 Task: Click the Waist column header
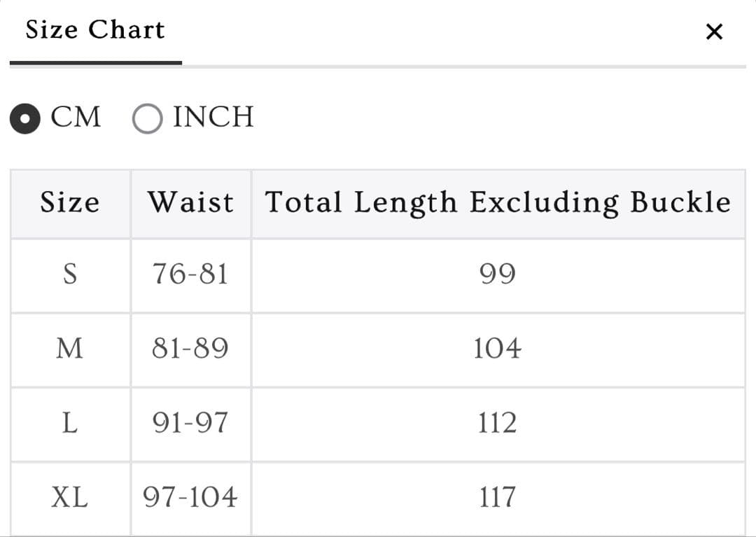pos(190,203)
